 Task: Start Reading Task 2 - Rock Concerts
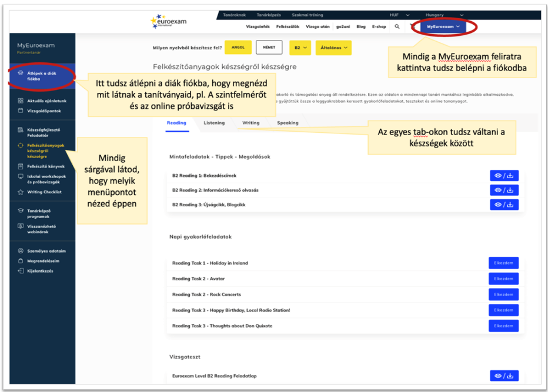point(504,294)
